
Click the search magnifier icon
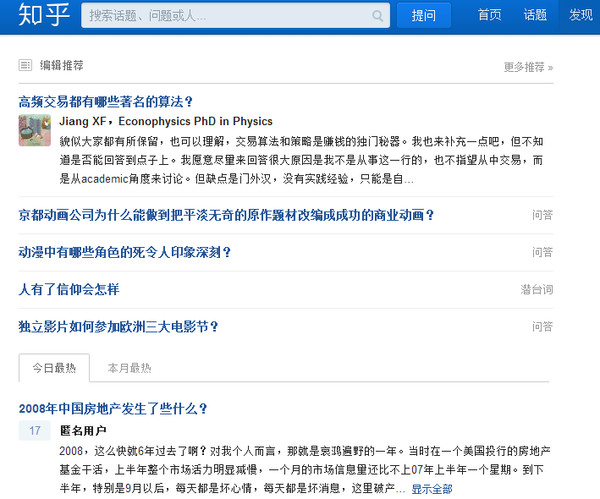tap(378, 16)
